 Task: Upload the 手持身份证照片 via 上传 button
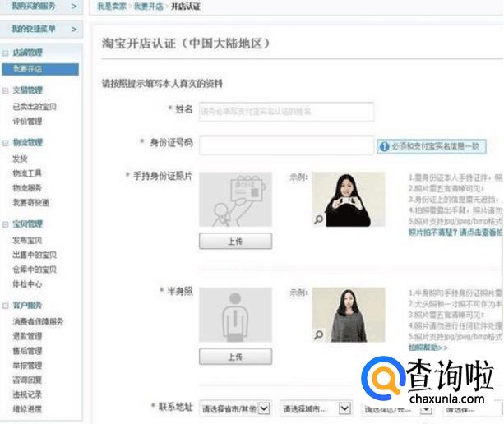[236, 242]
